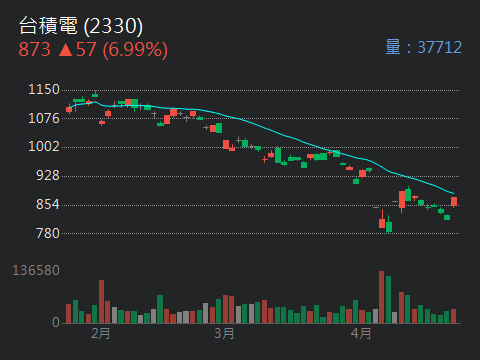Click the latest red candlestick at chart end

454,202
